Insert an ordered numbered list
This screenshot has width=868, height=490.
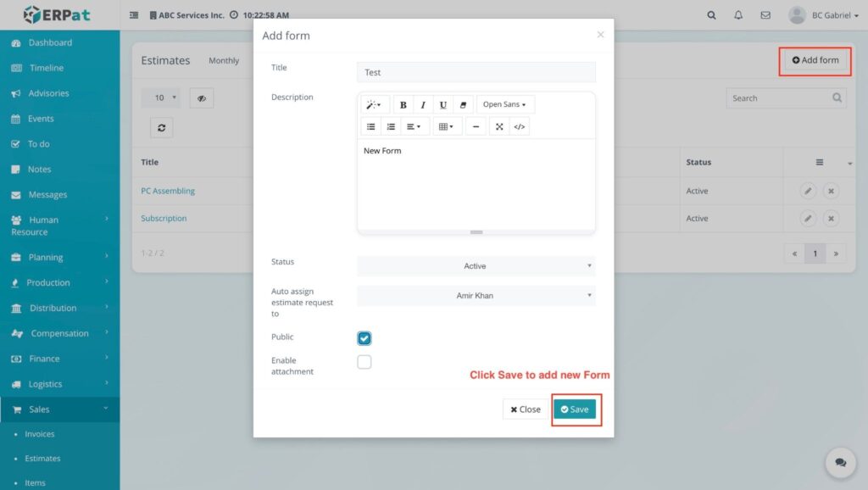pos(391,126)
